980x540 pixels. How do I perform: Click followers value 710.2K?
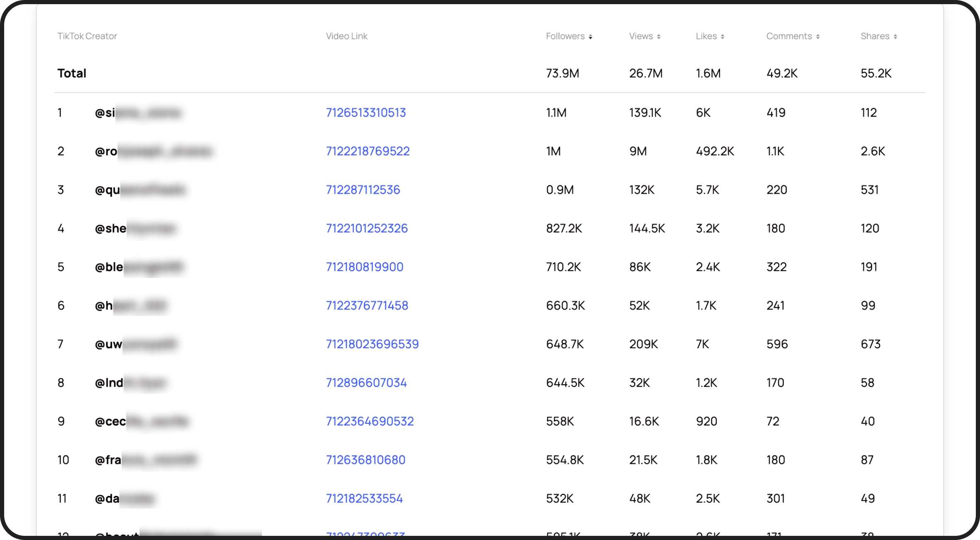[563, 267]
